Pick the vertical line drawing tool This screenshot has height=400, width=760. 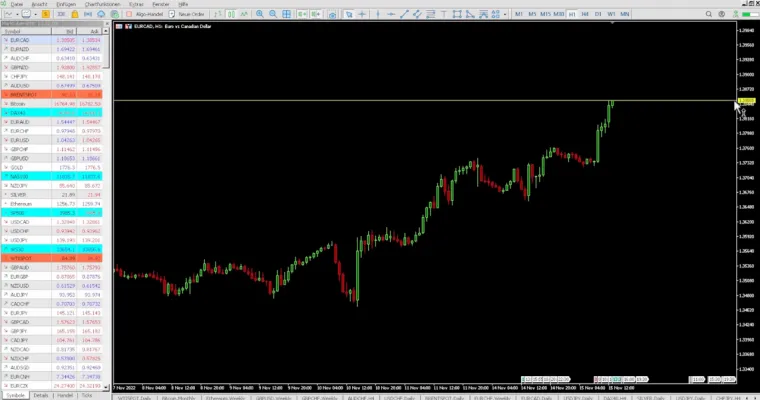[x=378, y=14]
